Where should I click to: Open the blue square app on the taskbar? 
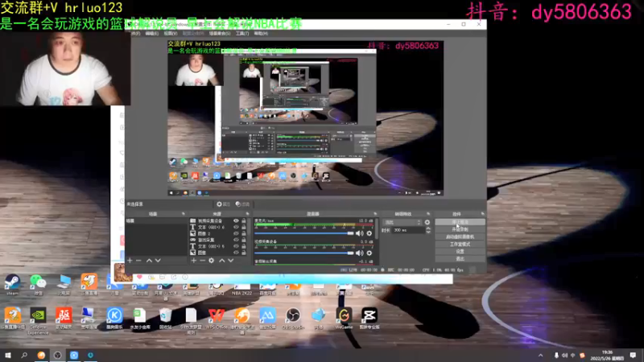74,355
